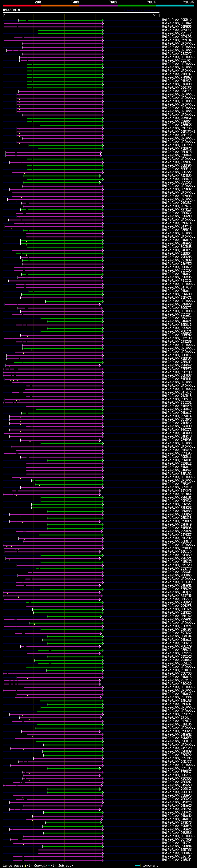Click the query name AV439419
The image size is (197, 868).
(11, 10)
